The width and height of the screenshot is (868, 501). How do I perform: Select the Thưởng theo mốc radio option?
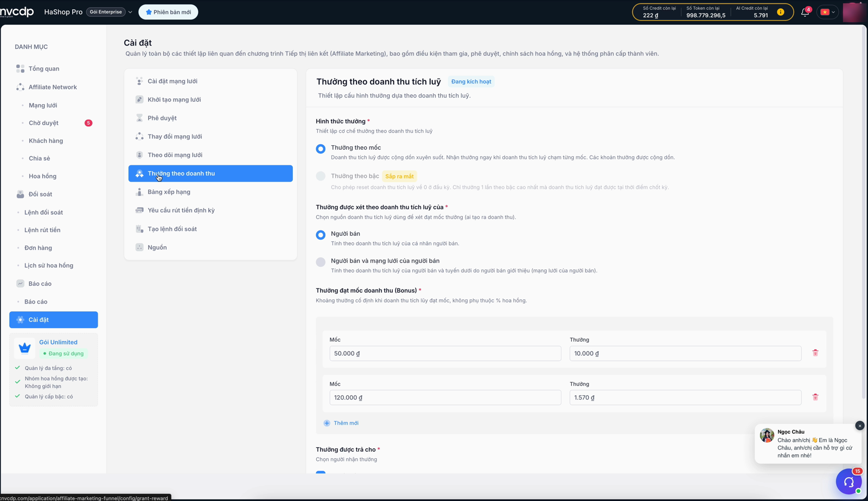pos(321,149)
